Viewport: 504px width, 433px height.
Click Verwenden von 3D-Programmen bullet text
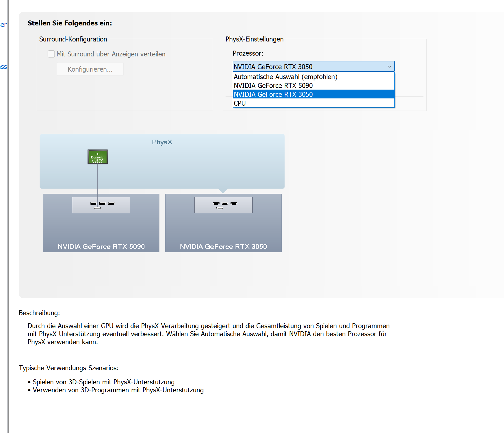pos(118,390)
